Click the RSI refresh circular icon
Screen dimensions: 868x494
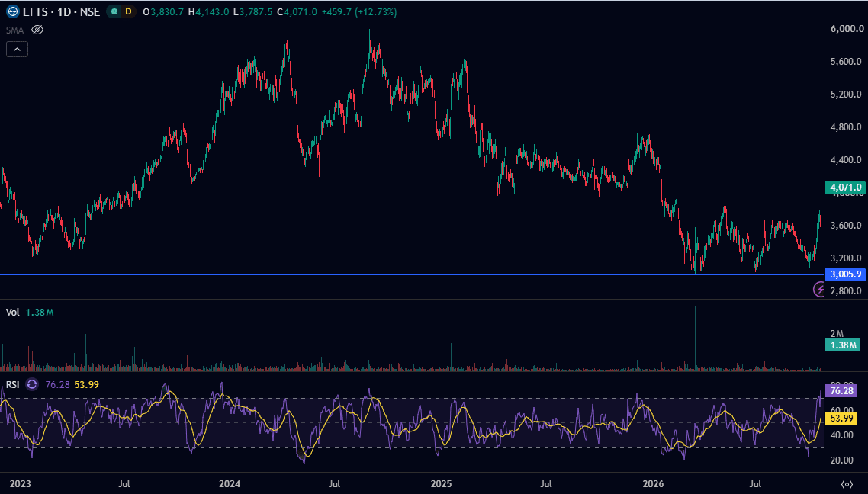click(32, 384)
